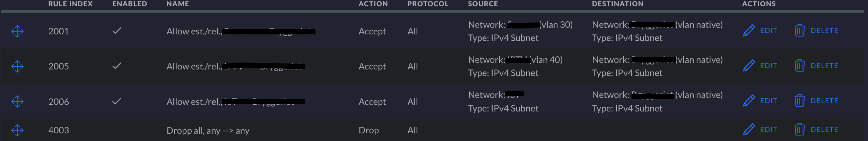Click the Destination column header
The height and width of the screenshot is (141, 868).
point(618,4)
